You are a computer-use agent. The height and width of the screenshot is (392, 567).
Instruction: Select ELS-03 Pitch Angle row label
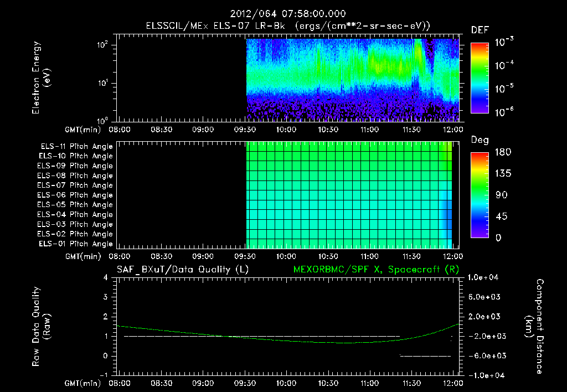pyautogui.click(x=75, y=225)
